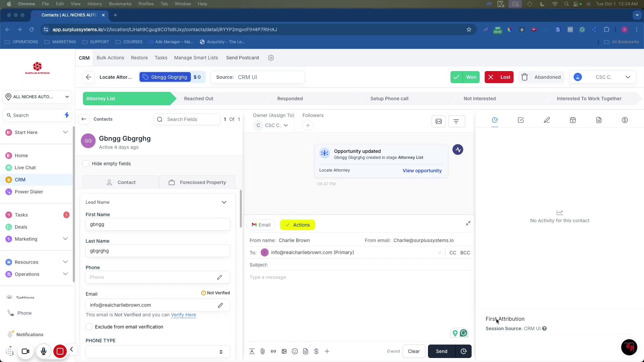Check the Hide empty fields checkbox
Image resolution: width=644 pixels, height=362 pixels.
point(86,164)
